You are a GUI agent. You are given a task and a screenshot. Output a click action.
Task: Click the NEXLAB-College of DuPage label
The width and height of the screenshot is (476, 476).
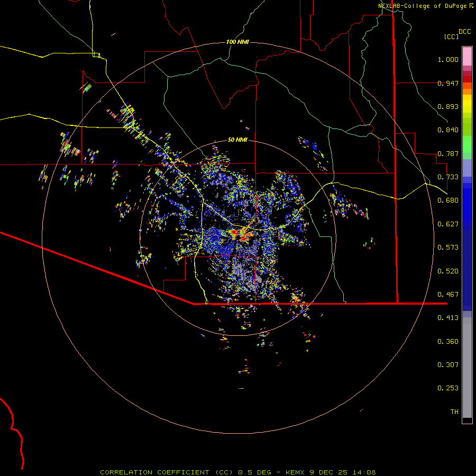pos(422,6)
